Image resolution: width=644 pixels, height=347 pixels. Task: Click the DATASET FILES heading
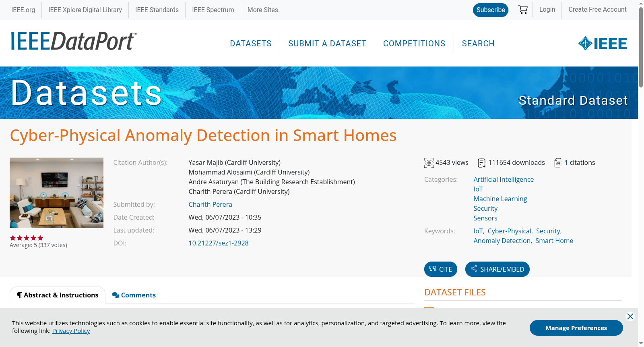coord(455,292)
